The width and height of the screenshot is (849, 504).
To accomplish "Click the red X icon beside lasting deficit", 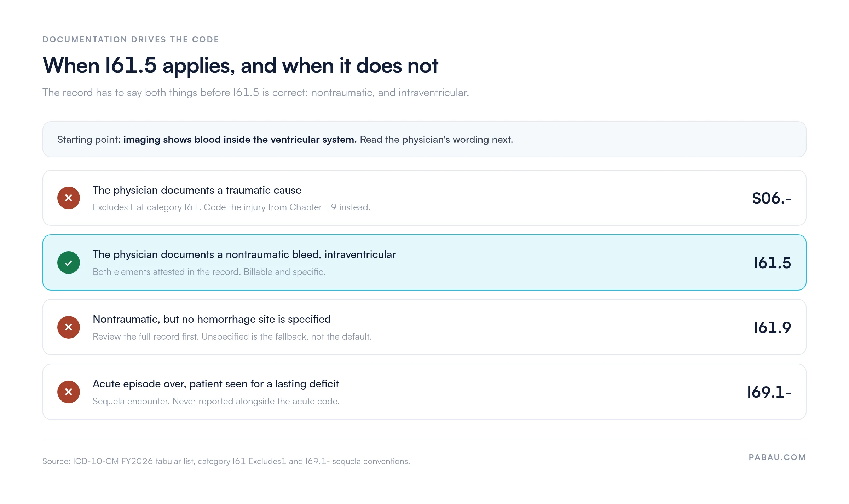I will click(69, 392).
